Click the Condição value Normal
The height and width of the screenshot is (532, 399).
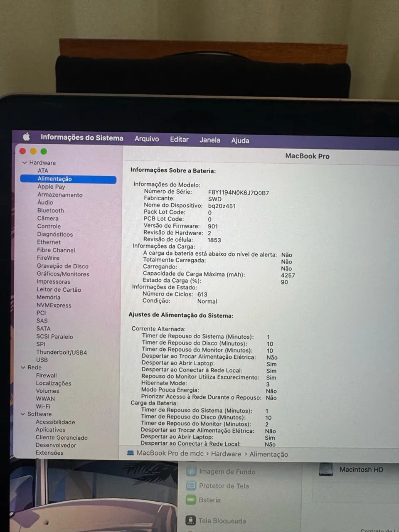click(x=207, y=301)
